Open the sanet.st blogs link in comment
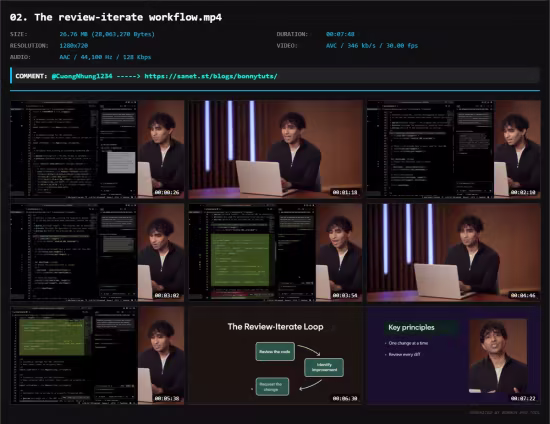Image resolution: width=550 pixels, height=424 pixels. point(211,76)
